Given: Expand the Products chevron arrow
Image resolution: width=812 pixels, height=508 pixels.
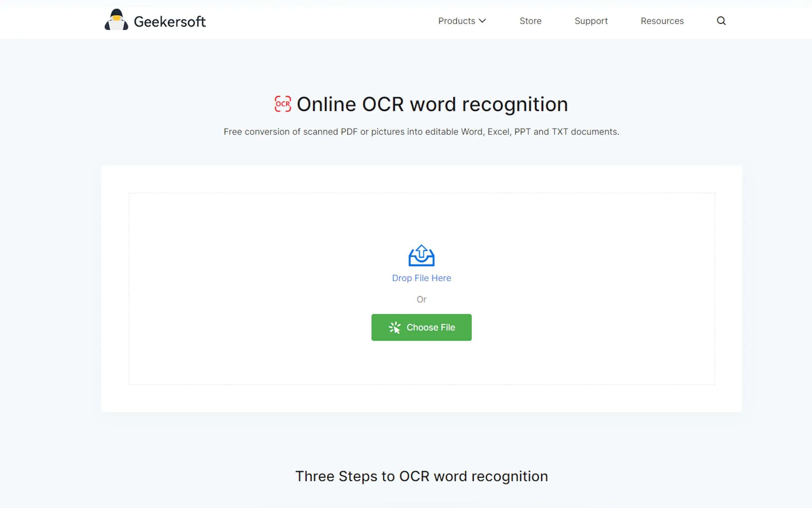Looking at the screenshot, I should (482, 21).
